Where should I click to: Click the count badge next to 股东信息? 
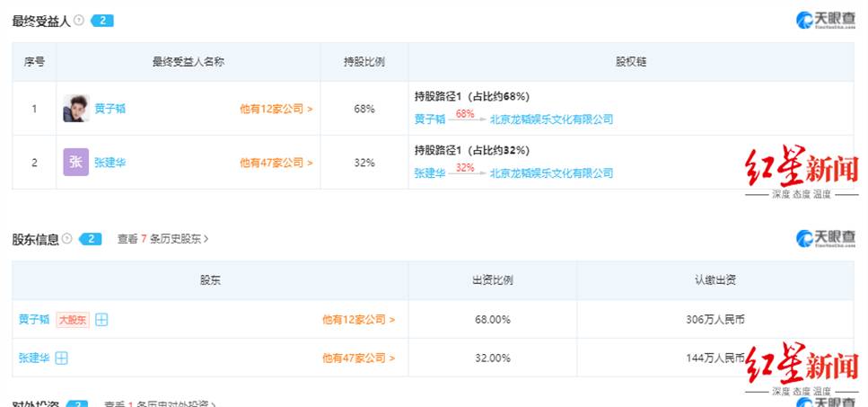point(90,239)
